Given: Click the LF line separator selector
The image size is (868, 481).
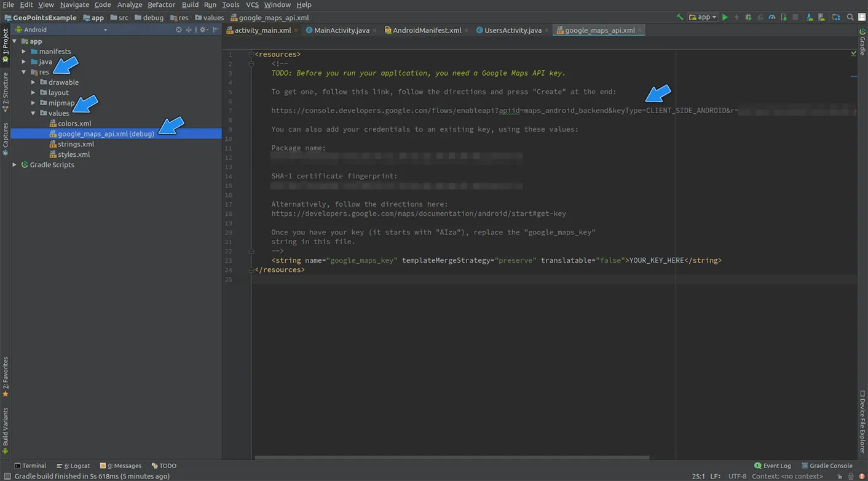Looking at the screenshot, I should click(x=715, y=476).
